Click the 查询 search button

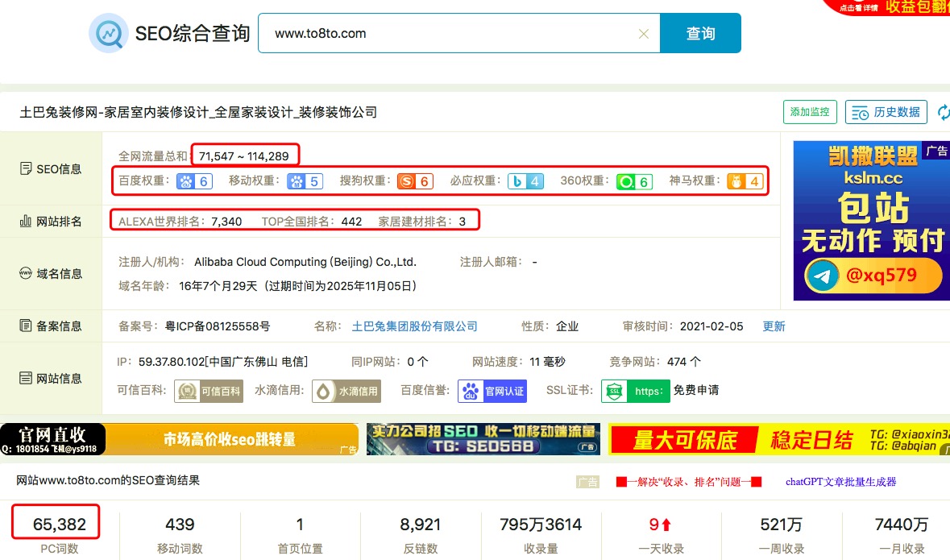pos(700,33)
